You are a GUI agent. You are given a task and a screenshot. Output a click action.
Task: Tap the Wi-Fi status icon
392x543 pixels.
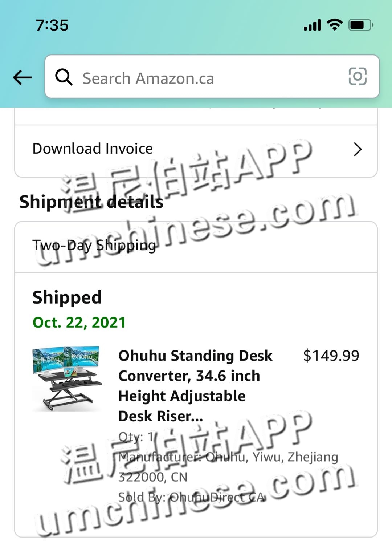[x=334, y=25]
